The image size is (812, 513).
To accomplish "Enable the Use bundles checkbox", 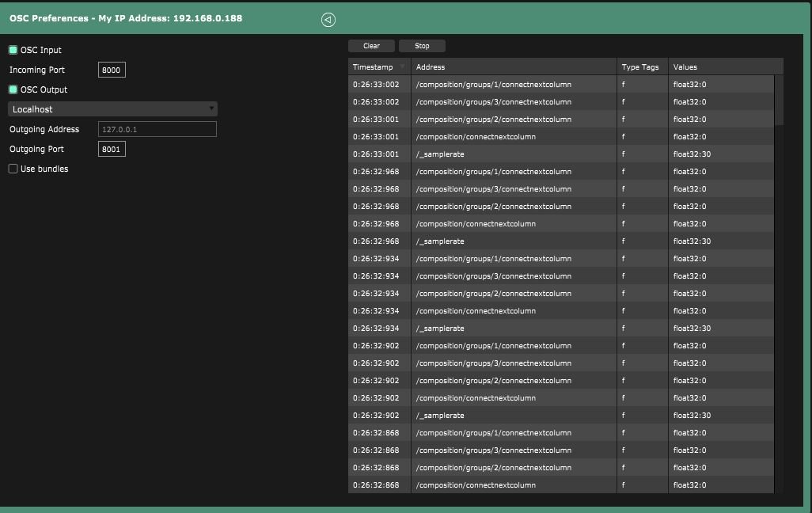I will point(13,169).
